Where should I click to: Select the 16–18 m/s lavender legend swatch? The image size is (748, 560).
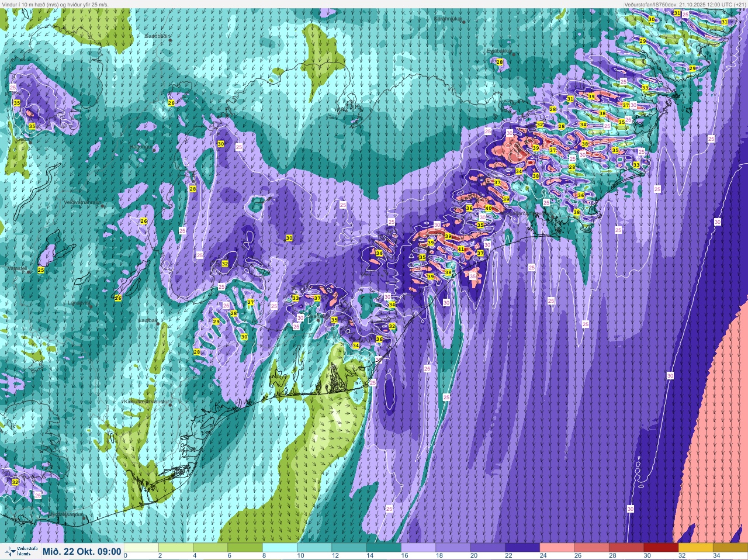418,548
